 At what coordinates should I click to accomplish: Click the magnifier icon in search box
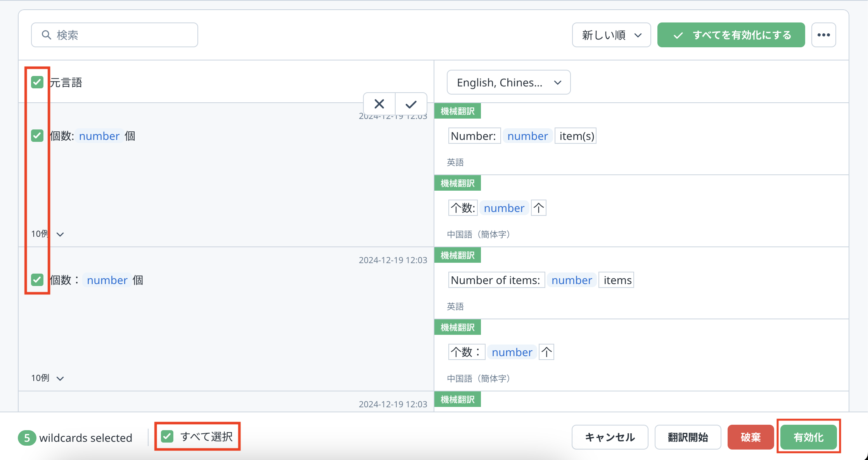(47, 35)
